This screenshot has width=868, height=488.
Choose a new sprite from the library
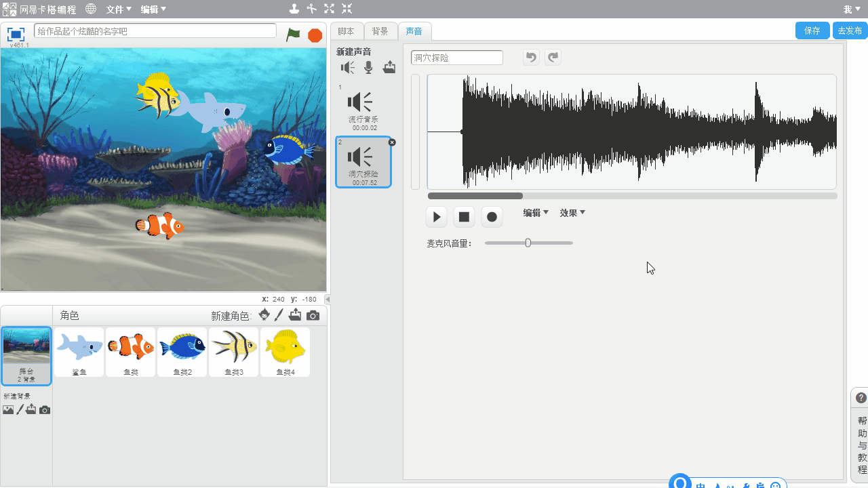[264, 315]
